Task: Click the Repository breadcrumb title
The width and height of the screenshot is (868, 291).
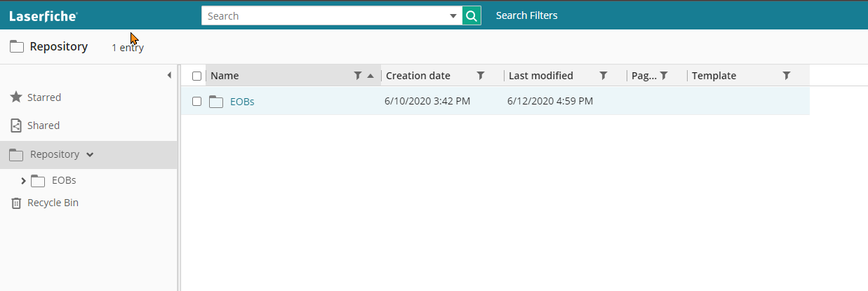Action: tap(59, 47)
